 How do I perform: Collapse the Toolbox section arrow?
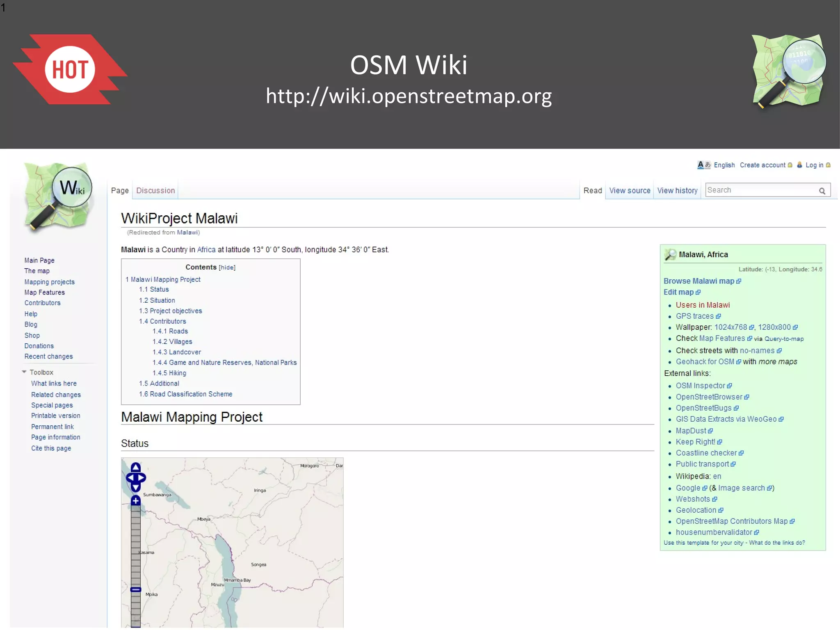(24, 372)
